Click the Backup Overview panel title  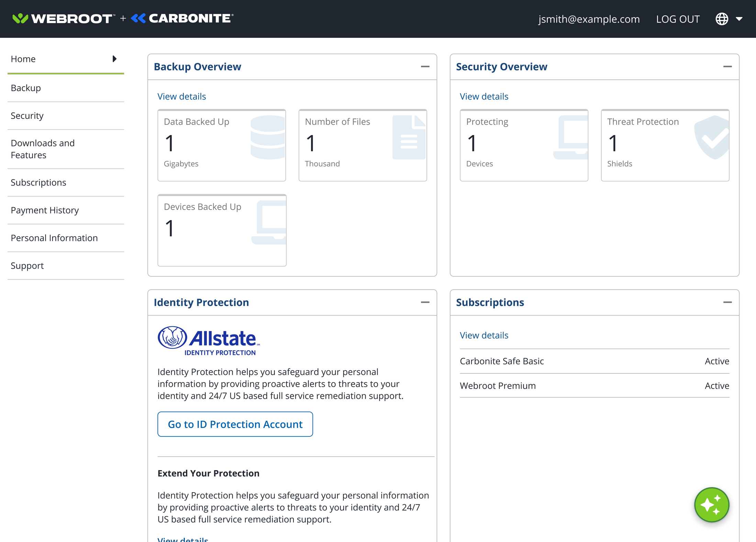(197, 67)
